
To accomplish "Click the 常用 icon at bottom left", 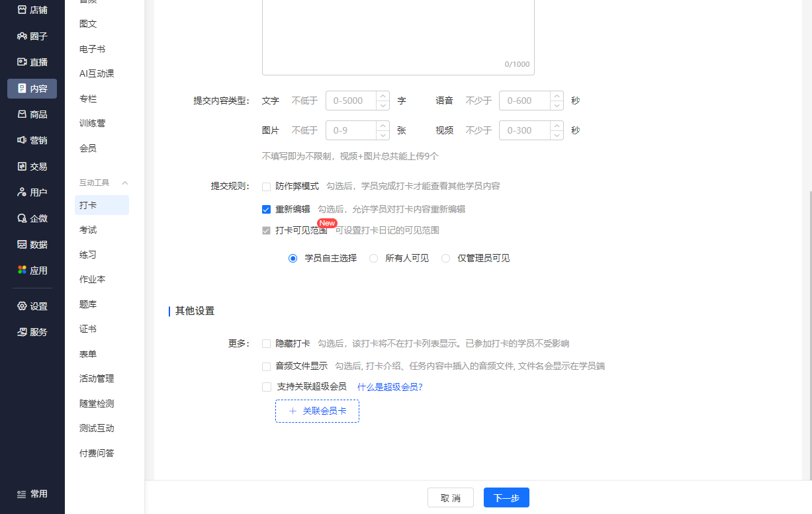I will (x=31, y=493).
